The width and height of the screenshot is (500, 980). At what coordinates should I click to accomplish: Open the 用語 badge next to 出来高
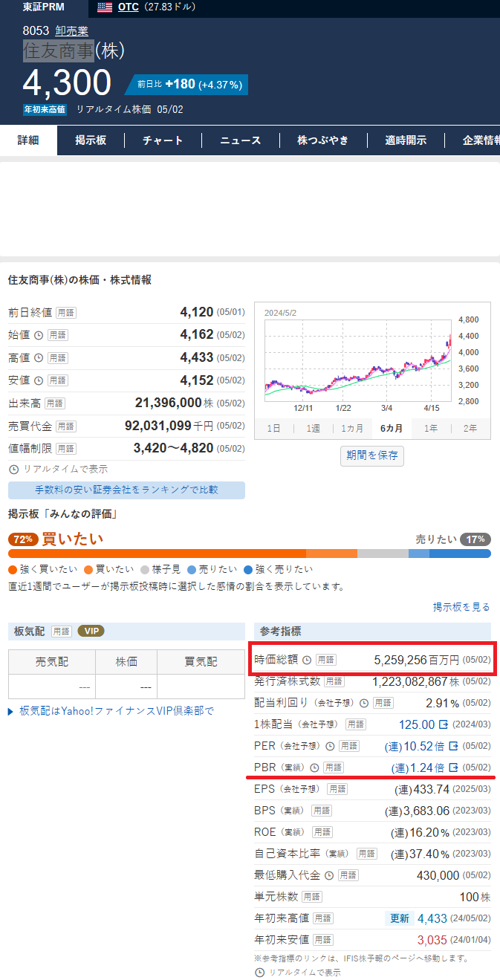pos(54,403)
